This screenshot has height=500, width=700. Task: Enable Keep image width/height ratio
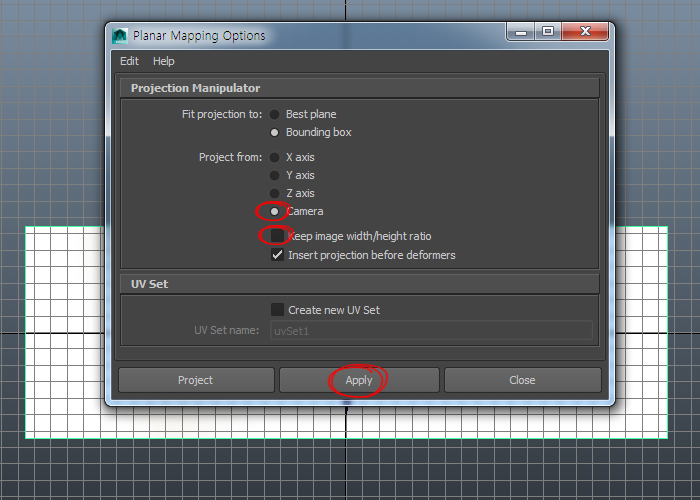[277, 235]
